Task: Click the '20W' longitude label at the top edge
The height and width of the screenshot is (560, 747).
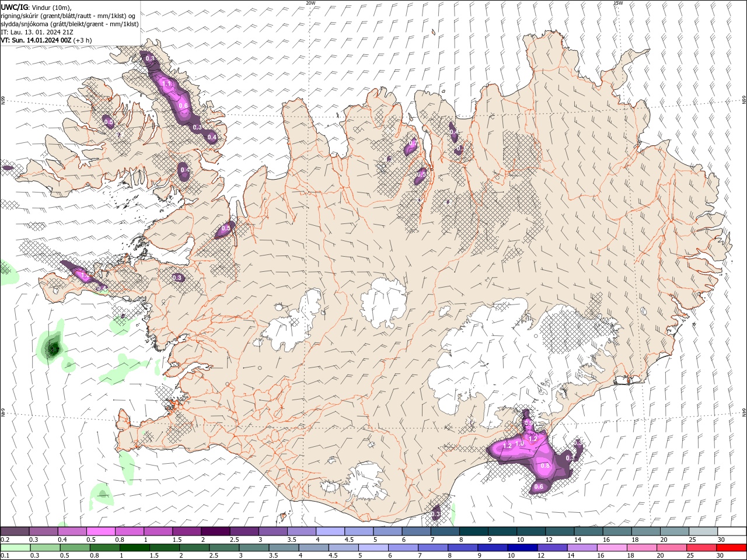Action: (x=310, y=3)
